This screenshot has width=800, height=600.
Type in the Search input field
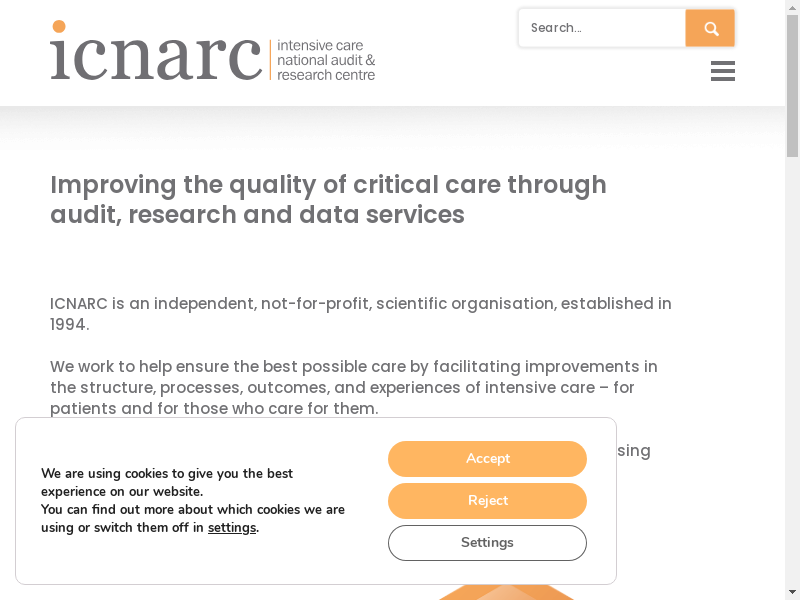[602, 28]
